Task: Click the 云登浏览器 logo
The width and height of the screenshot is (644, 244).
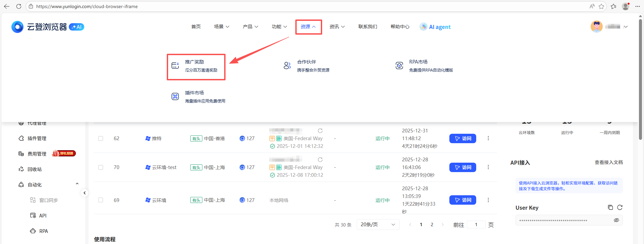Action: click(x=47, y=27)
